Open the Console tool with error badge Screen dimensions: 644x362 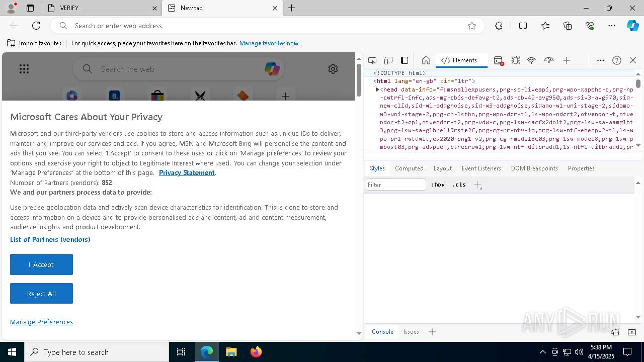coord(499,60)
